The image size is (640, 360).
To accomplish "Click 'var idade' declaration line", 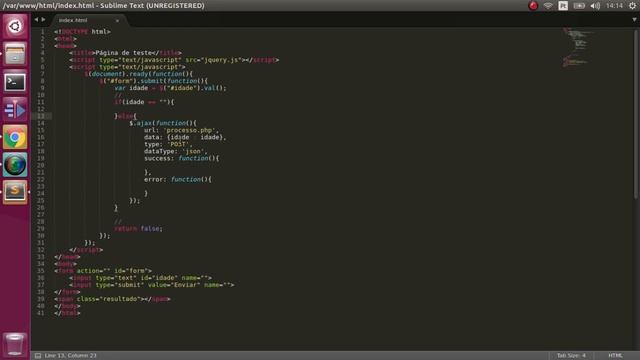I will tap(170, 88).
